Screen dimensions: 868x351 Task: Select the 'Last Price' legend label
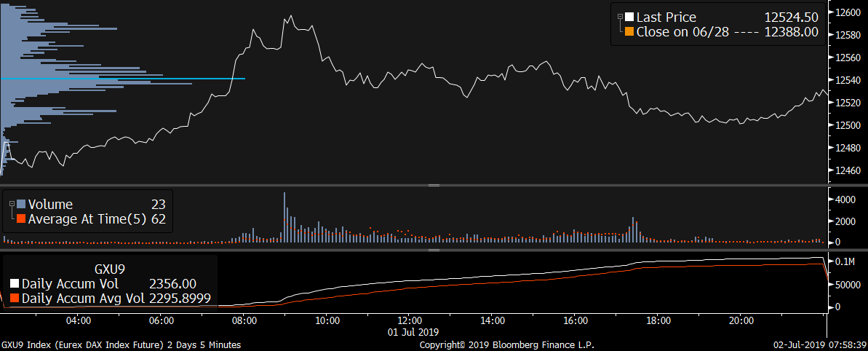tap(666, 17)
